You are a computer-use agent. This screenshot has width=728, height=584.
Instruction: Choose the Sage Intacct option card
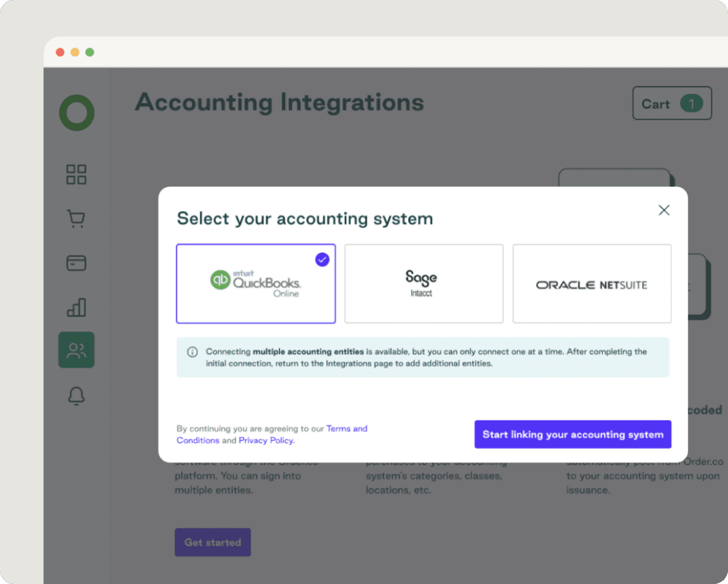tap(424, 283)
